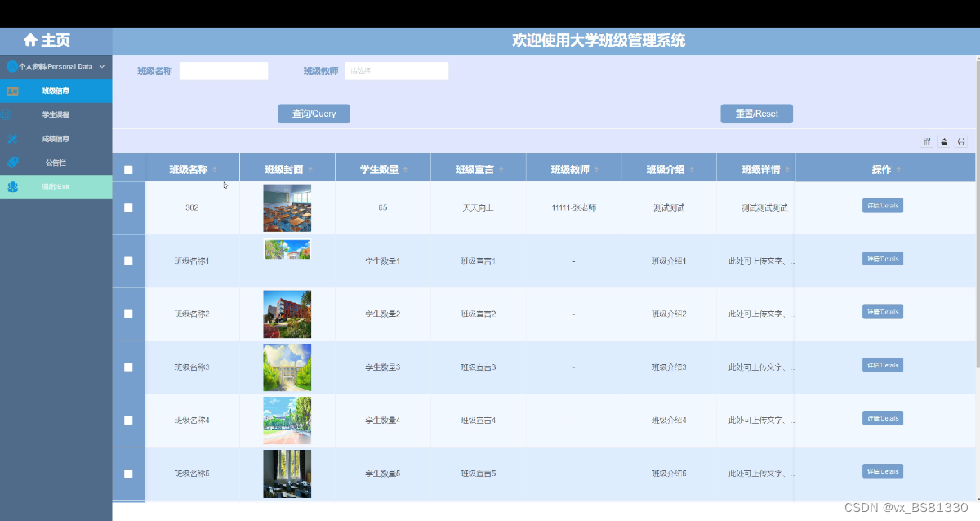Expand the 个人资料/Personal Data chevron
Viewport: 980px width, 521px height.
click(x=102, y=66)
